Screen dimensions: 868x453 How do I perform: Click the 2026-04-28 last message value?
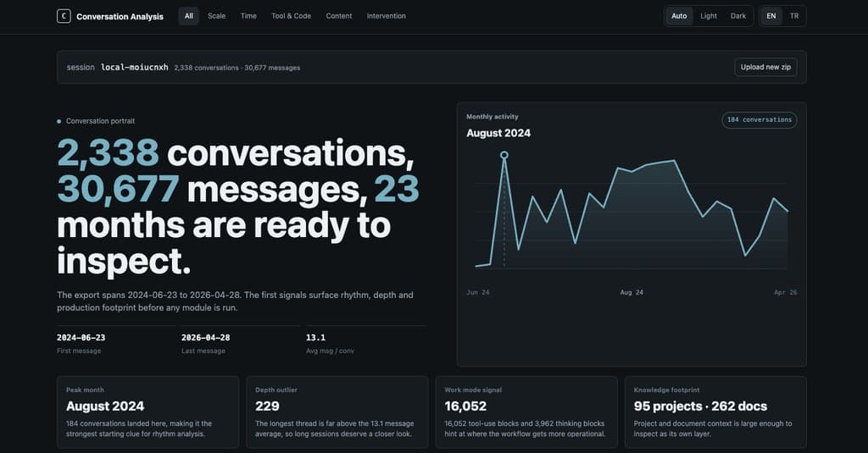tap(205, 337)
